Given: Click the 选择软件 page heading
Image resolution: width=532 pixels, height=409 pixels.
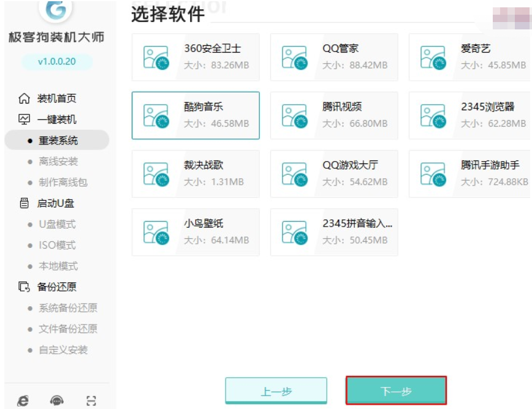Looking at the screenshot, I should point(168,15).
